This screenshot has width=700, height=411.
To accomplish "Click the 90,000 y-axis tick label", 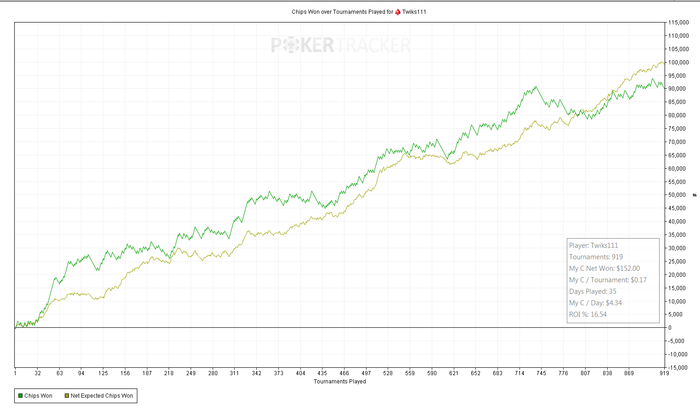I will coord(679,89).
